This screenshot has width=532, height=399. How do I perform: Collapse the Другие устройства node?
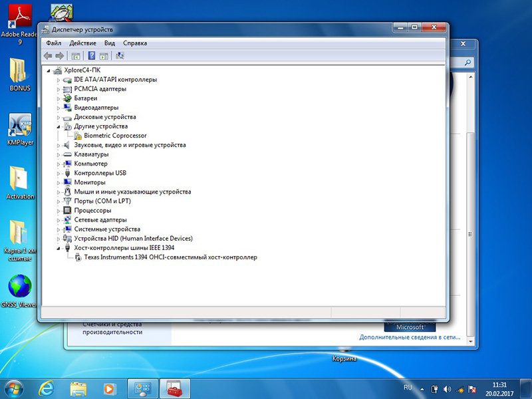pyautogui.click(x=59, y=126)
